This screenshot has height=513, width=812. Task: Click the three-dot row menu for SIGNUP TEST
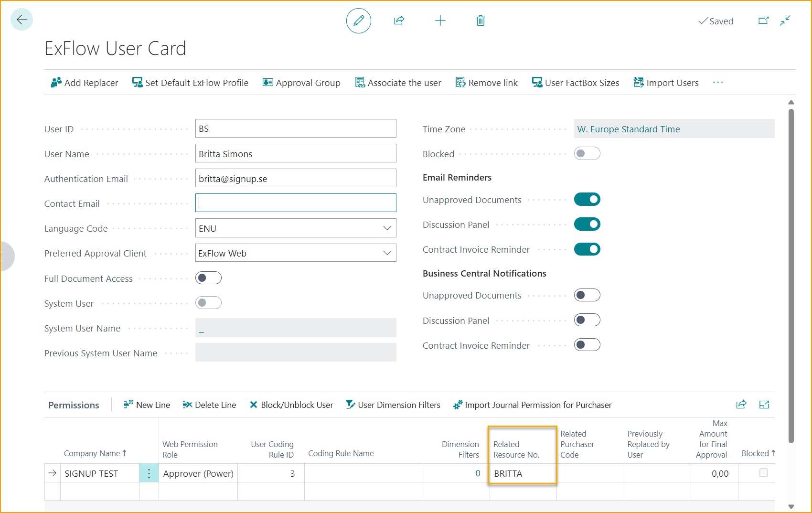click(x=149, y=473)
